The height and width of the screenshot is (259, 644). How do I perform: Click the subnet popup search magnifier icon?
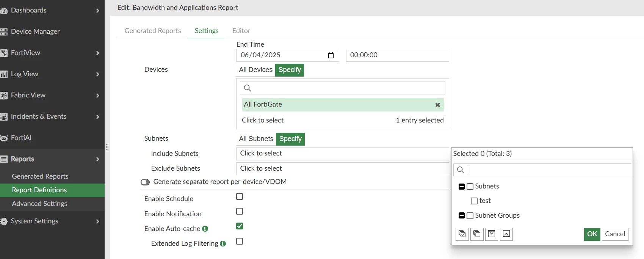(460, 170)
